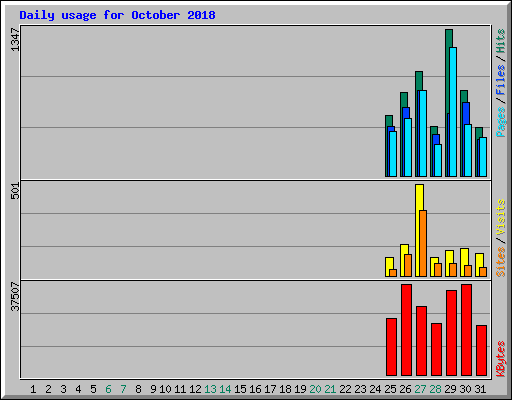Click x-axis day label 31
This screenshot has height=400, width=512.
480,389
